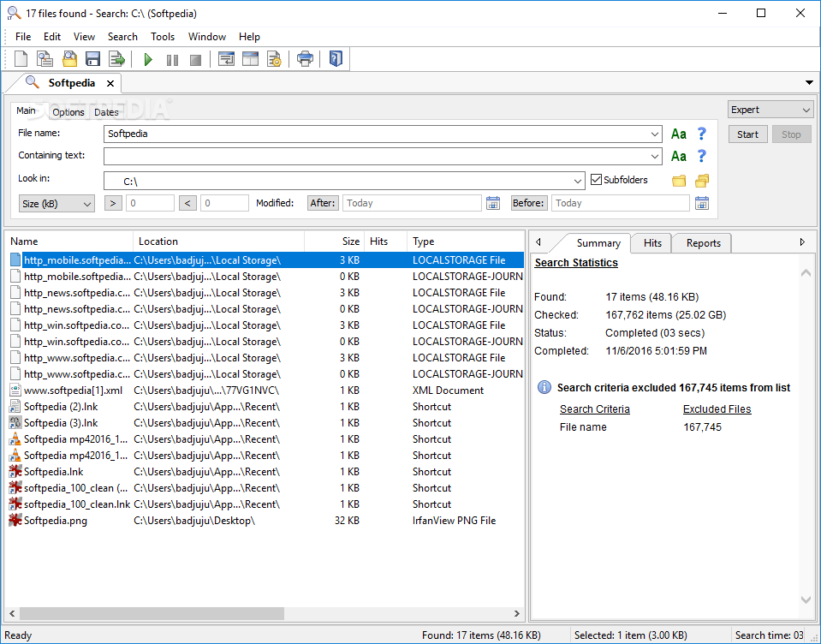Open the tab list dropdown arrow
This screenshot has height=644, width=821.
(x=809, y=83)
